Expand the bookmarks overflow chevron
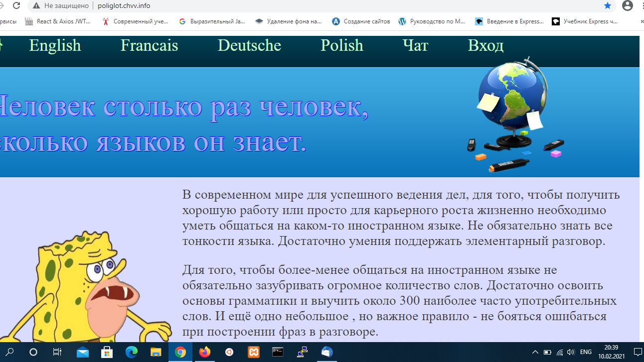 click(x=641, y=21)
